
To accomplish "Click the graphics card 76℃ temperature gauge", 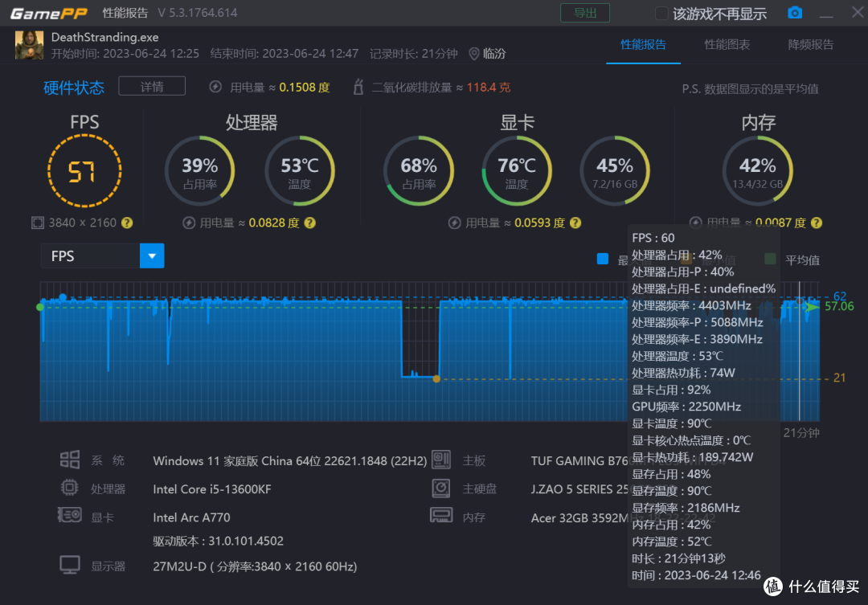I will point(517,171).
